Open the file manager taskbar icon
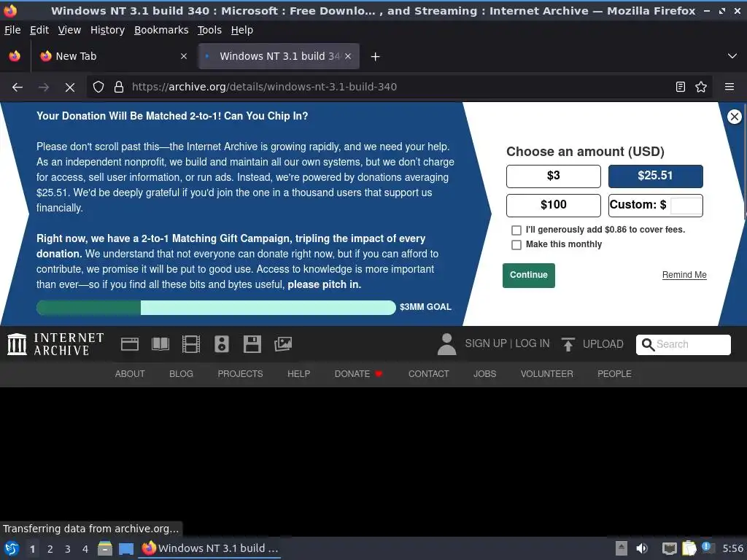 (x=105, y=548)
